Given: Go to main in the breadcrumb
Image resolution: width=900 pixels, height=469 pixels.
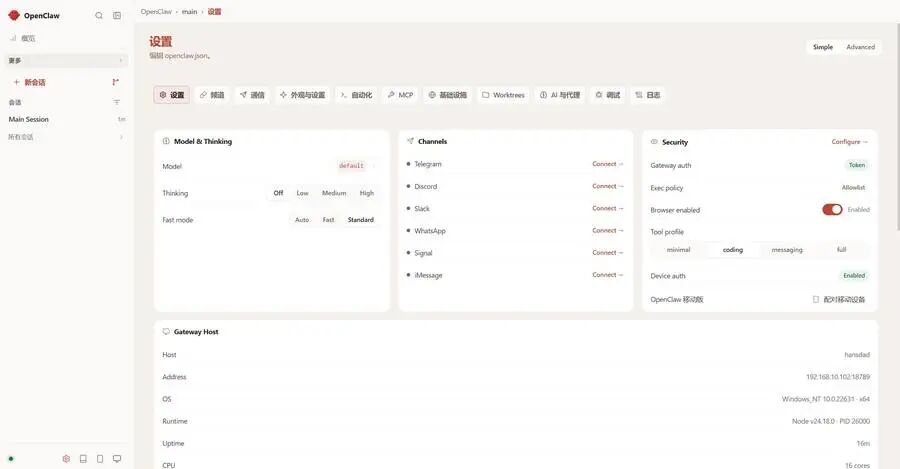Looking at the screenshot, I should coord(189,11).
